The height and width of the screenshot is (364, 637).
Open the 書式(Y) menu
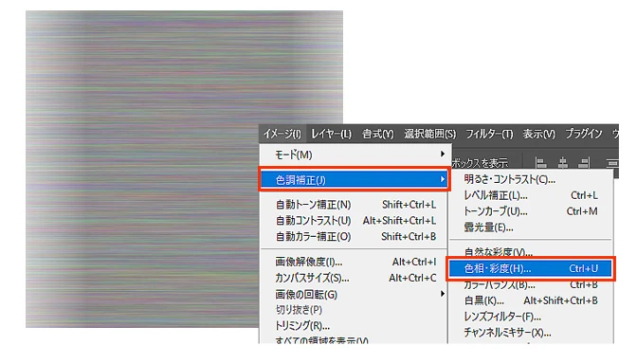(x=378, y=134)
